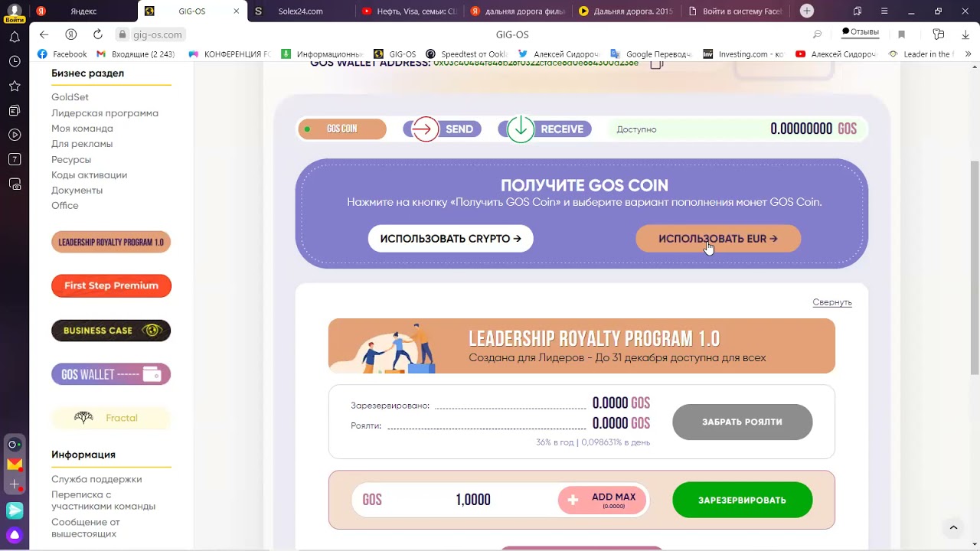Screen dimensions: 980x551
Task: Open Входящие (2 243) Gmail bookmark
Action: [136, 54]
